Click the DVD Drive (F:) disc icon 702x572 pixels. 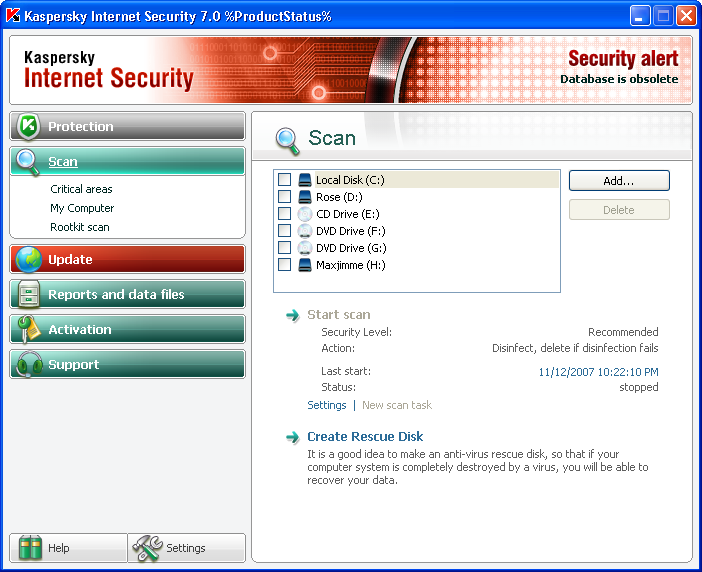tap(305, 231)
